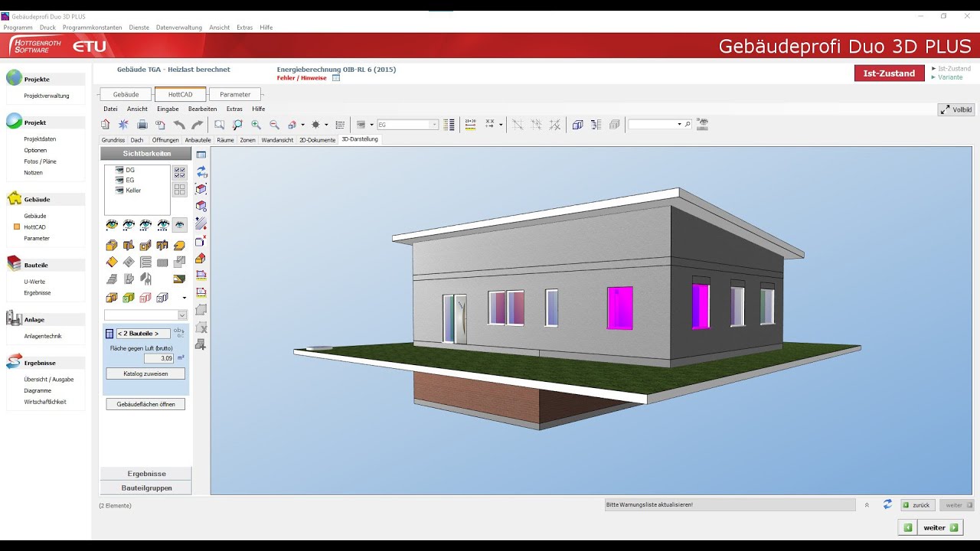The image size is (980, 551).
Task: Click the dimension lines icon in toolbar
Action: 470,124
